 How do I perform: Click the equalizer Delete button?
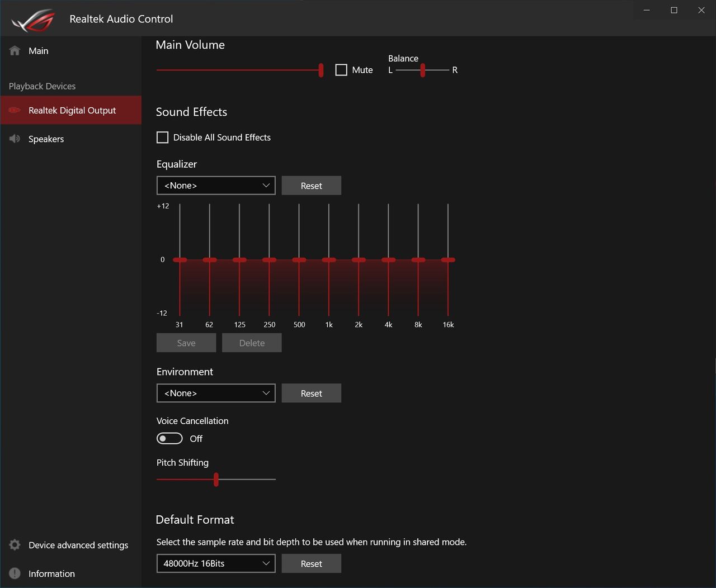[x=252, y=343]
